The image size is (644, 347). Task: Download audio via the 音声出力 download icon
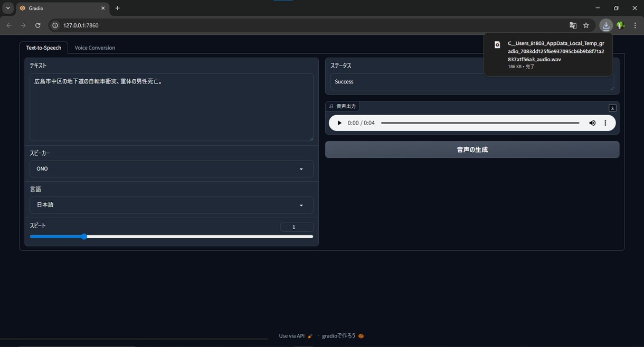click(612, 108)
